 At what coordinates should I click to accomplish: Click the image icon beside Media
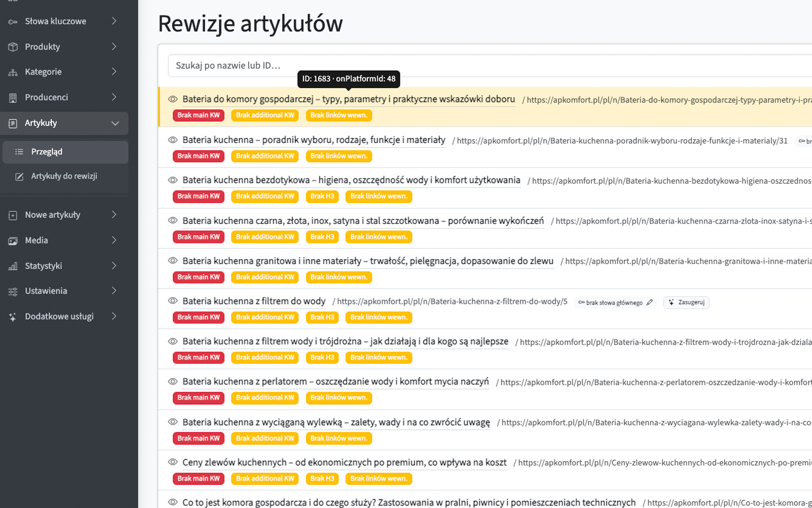tap(13, 241)
